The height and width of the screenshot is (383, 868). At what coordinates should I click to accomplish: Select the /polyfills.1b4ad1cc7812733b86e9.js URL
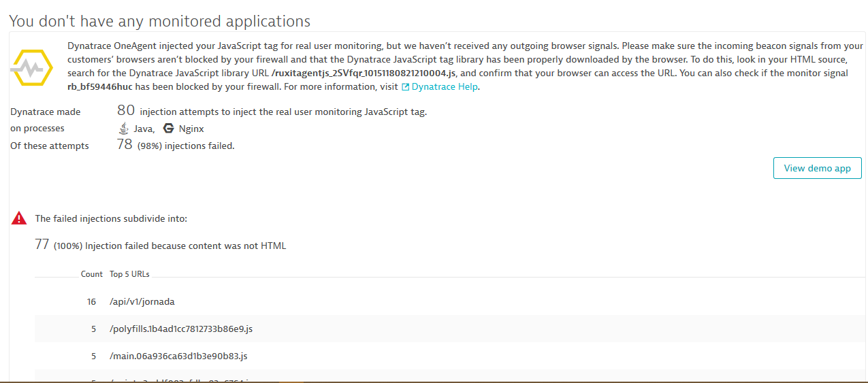tap(181, 329)
